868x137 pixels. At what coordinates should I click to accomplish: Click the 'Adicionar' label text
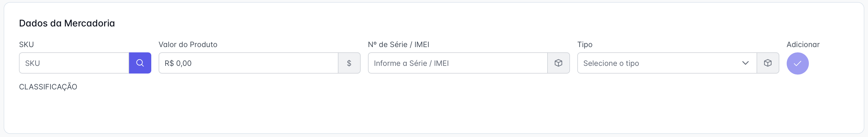(x=803, y=44)
